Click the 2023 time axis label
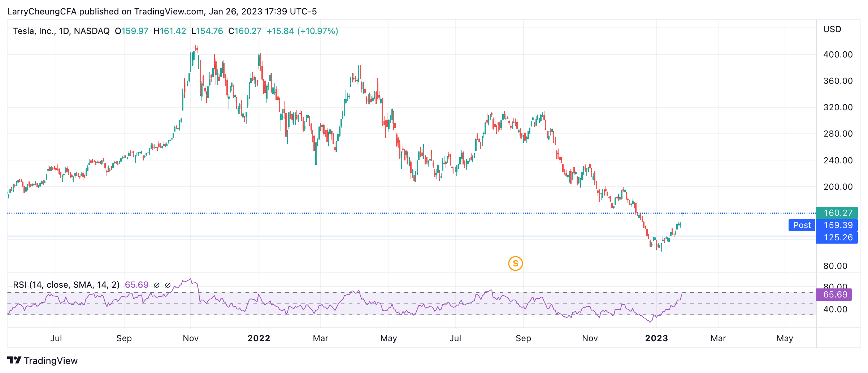This screenshot has height=373, width=868. (656, 338)
